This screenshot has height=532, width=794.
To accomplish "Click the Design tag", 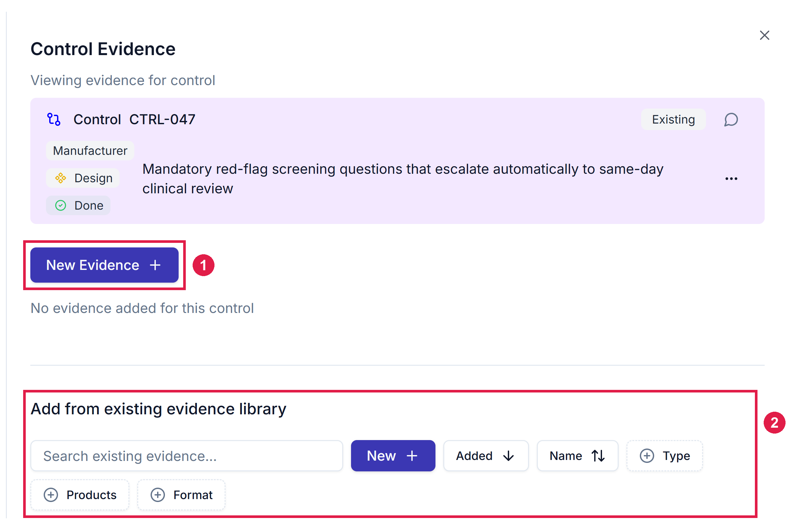I will [83, 178].
